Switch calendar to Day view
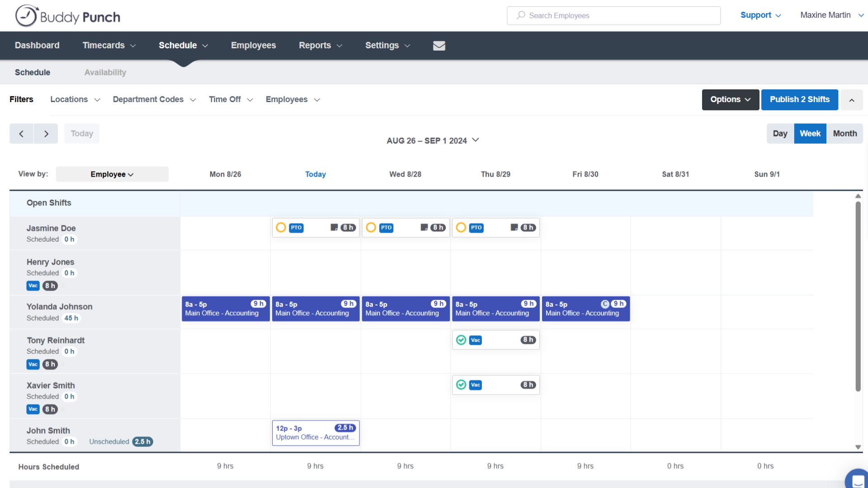Image resolution: width=868 pixels, height=488 pixels. pyautogui.click(x=780, y=134)
